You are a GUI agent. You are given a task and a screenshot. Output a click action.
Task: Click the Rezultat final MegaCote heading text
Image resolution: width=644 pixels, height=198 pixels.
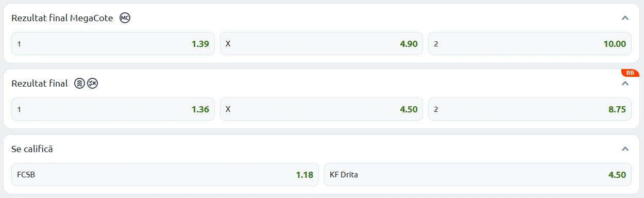(62, 18)
